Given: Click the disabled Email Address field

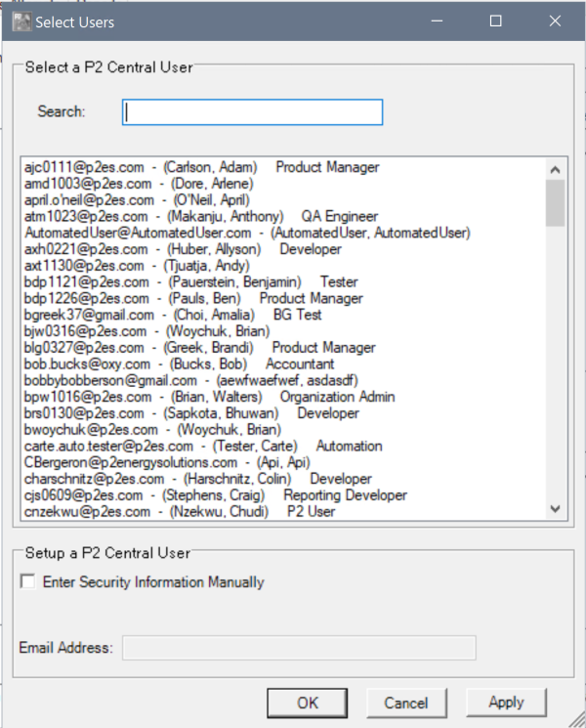Looking at the screenshot, I should [x=298, y=647].
